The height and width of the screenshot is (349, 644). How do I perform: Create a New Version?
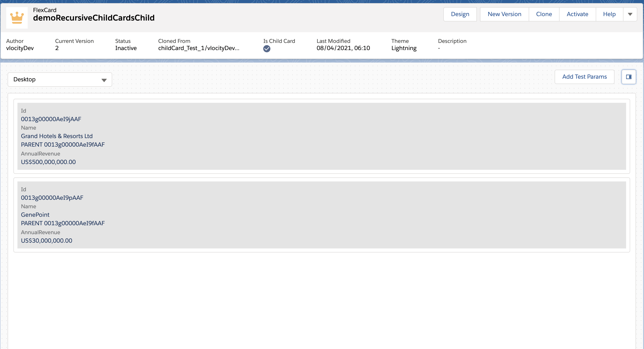505,14
